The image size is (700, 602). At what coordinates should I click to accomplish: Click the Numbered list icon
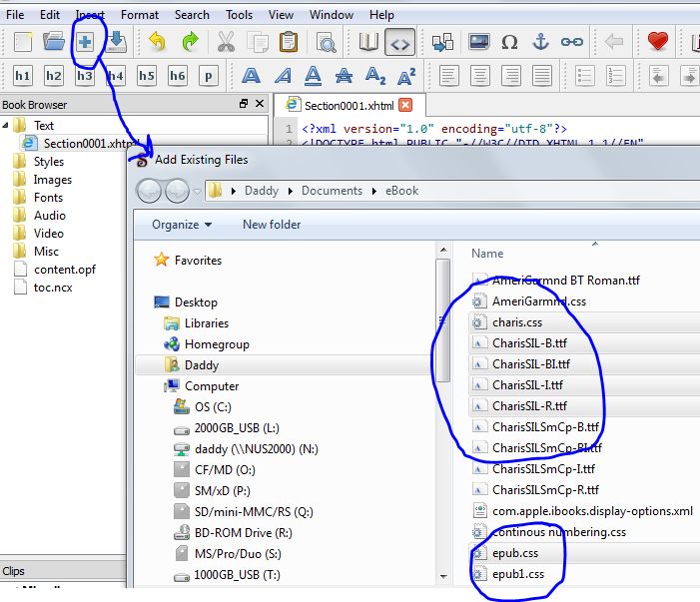(x=616, y=76)
